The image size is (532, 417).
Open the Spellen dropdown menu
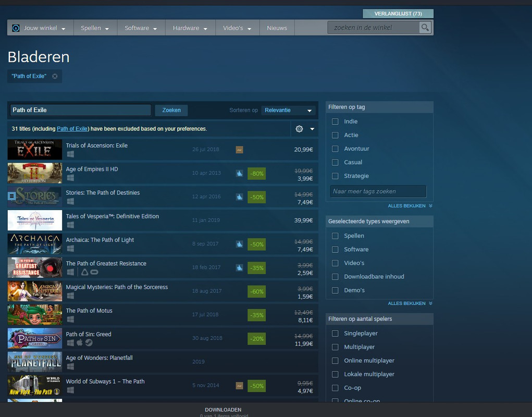coord(95,28)
